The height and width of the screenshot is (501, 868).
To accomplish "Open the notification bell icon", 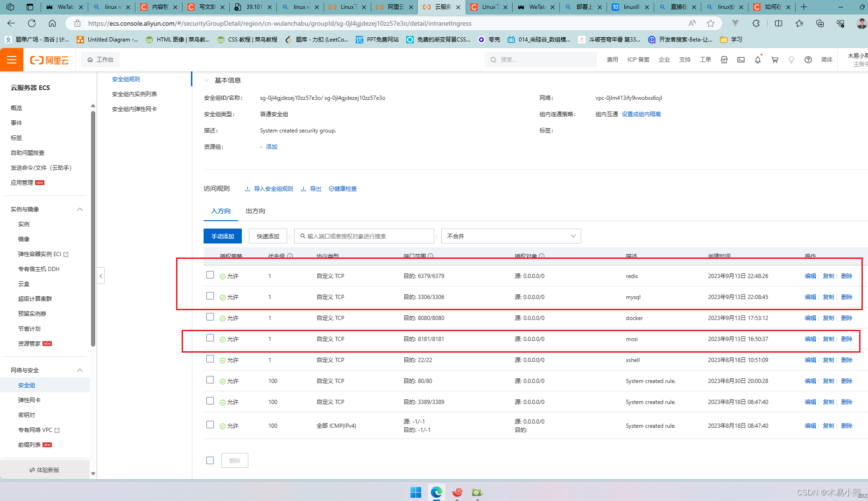I will [758, 60].
